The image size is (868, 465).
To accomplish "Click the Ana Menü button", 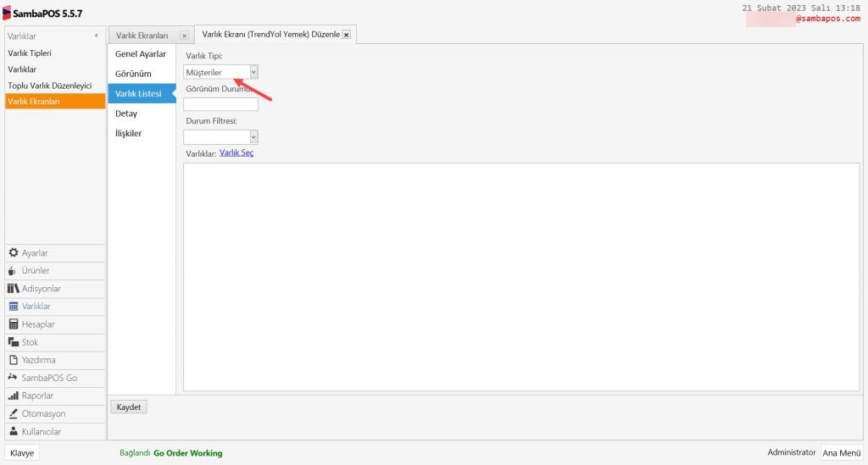I will [x=841, y=453].
